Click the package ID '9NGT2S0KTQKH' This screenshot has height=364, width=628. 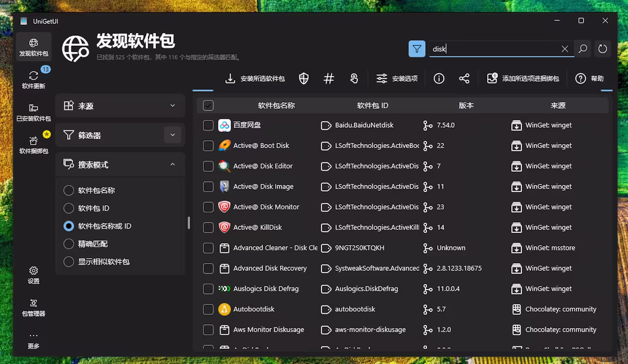click(360, 248)
